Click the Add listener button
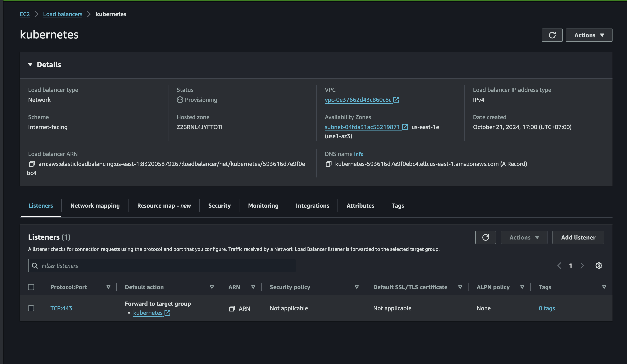Viewport: 627px width, 364px height. click(578, 237)
